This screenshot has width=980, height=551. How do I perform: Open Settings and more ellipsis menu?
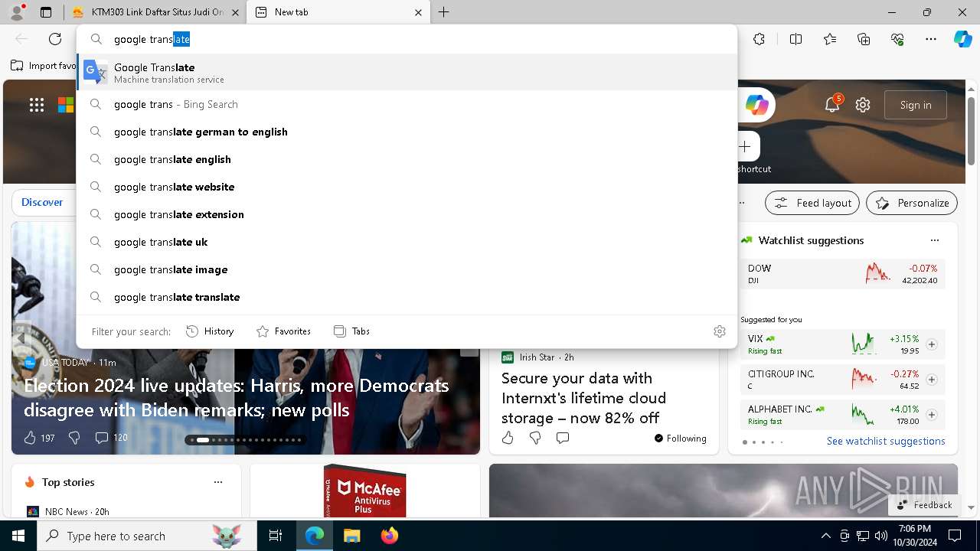pos(931,39)
